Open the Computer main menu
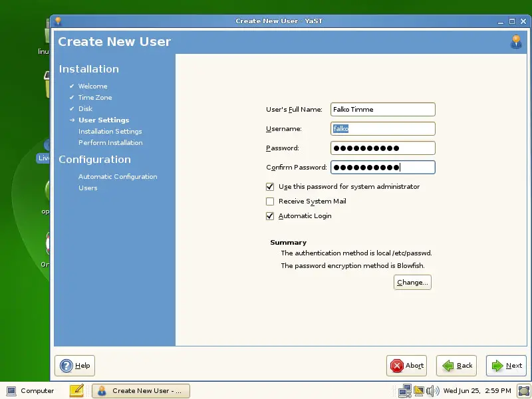The height and width of the screenshot is (399, 532). (x=30, y=391)
